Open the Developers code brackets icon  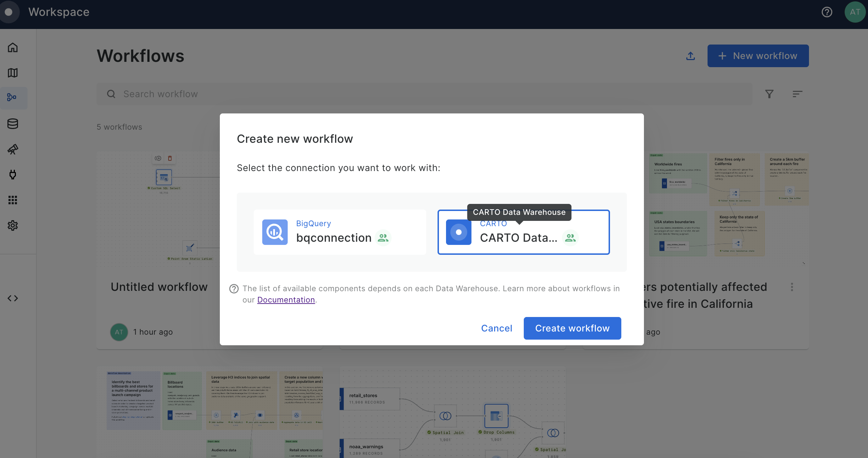(13, 298)
